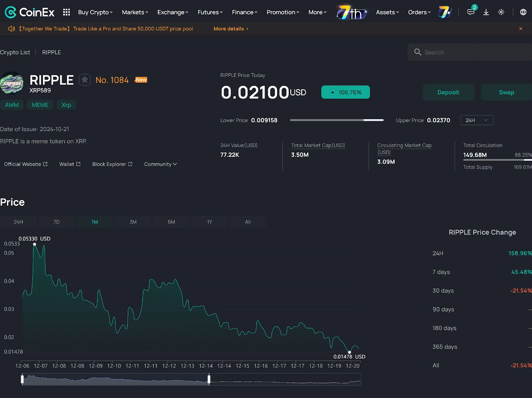
Task: Open Block Explorer external link
Action: [x=112, y=164]
